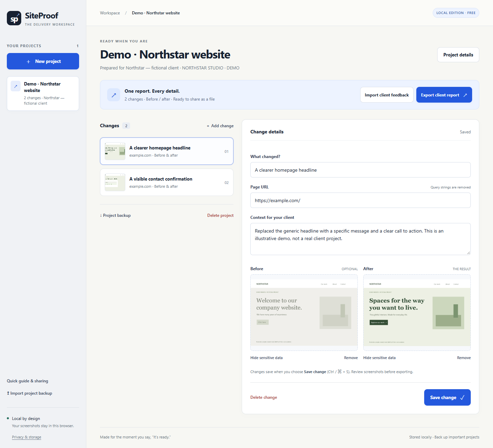Hide sensitive data on After screenshot

(x=379, y=358)
